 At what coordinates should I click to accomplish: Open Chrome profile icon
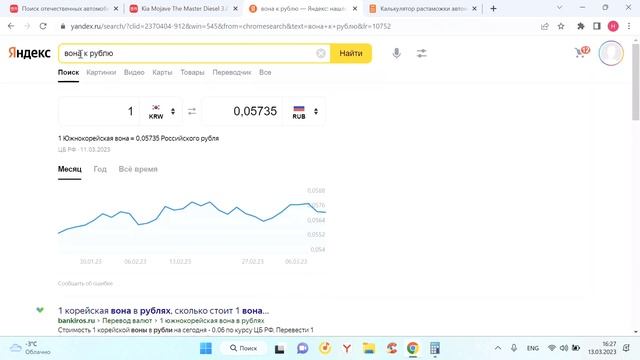point(613,26)
